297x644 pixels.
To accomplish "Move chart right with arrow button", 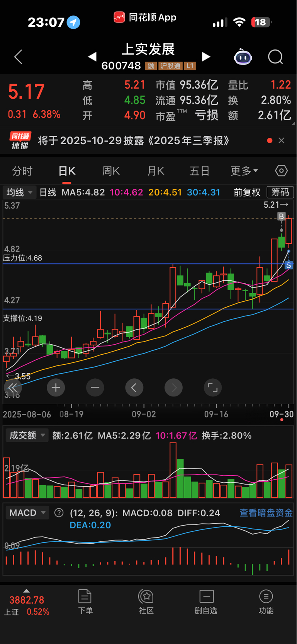I will coord(173,388).
